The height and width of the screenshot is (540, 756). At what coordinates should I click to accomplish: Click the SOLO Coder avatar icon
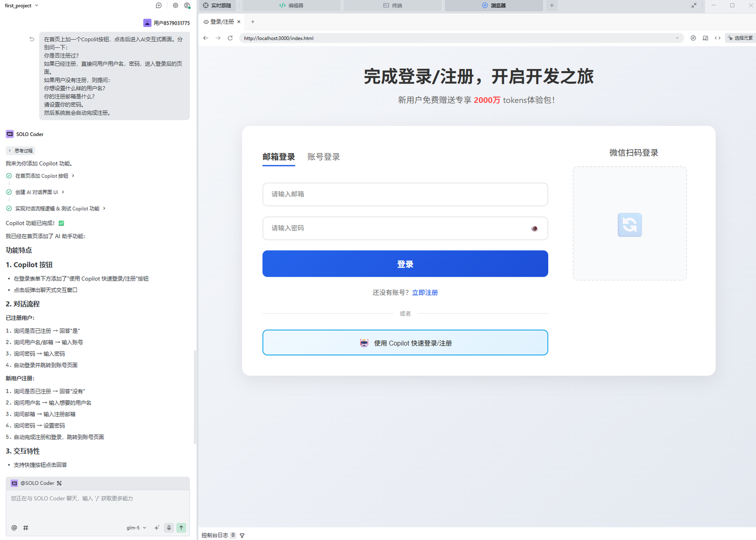point(9,134)
